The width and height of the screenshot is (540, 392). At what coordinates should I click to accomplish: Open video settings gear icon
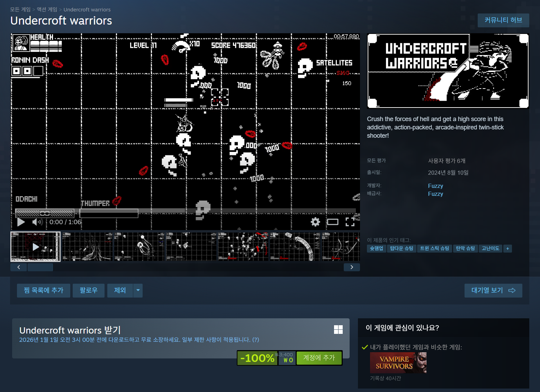[x=315, y=222]
